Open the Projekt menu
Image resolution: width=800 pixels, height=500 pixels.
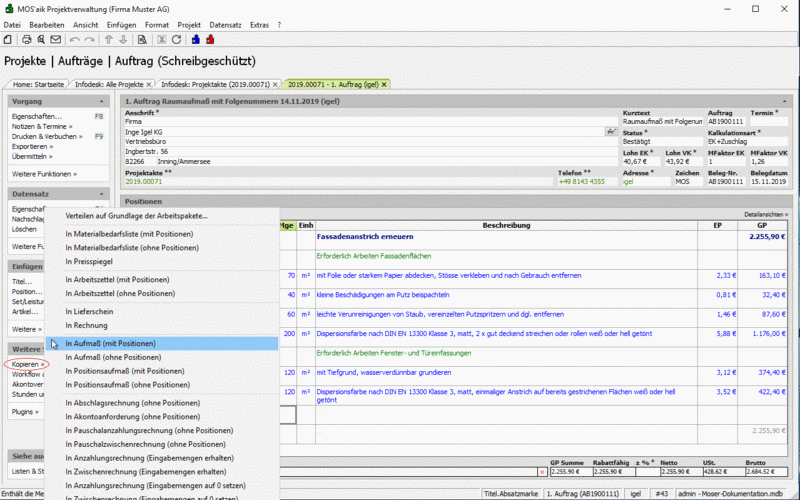tap(189, 25)
